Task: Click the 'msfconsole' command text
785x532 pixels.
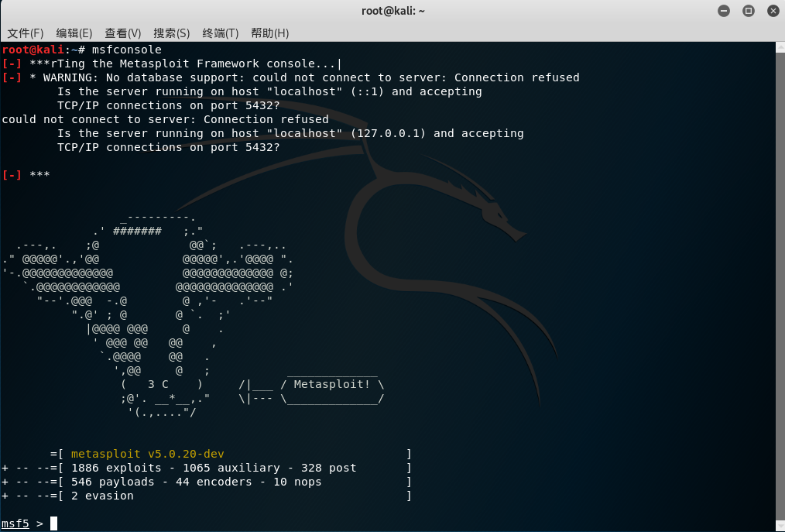Action: click(127, 50)
